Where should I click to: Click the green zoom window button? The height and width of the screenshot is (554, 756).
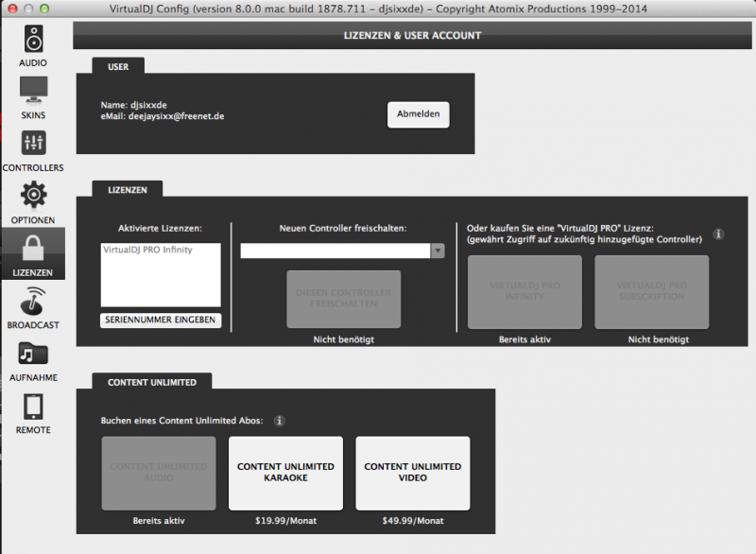click(44, 9)
